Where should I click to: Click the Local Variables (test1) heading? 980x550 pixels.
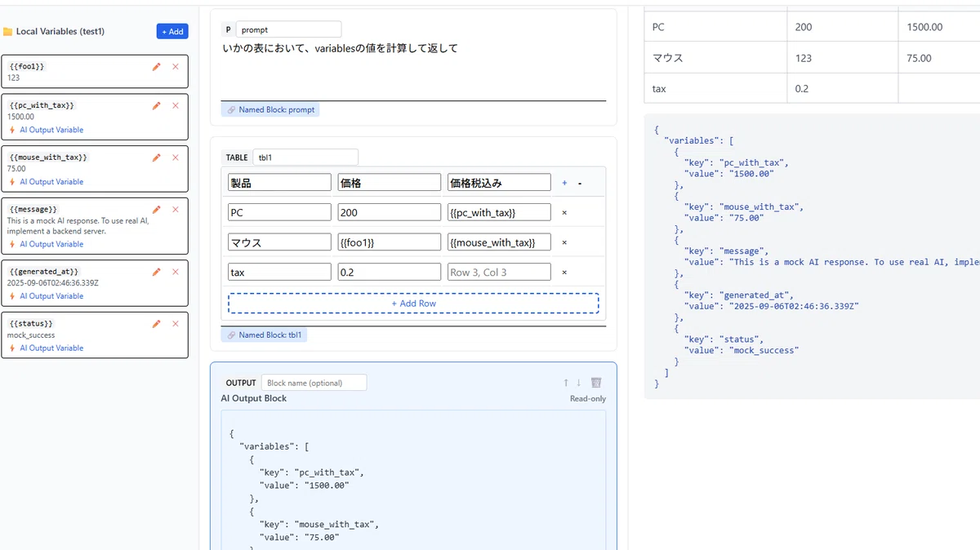point(60,32)
